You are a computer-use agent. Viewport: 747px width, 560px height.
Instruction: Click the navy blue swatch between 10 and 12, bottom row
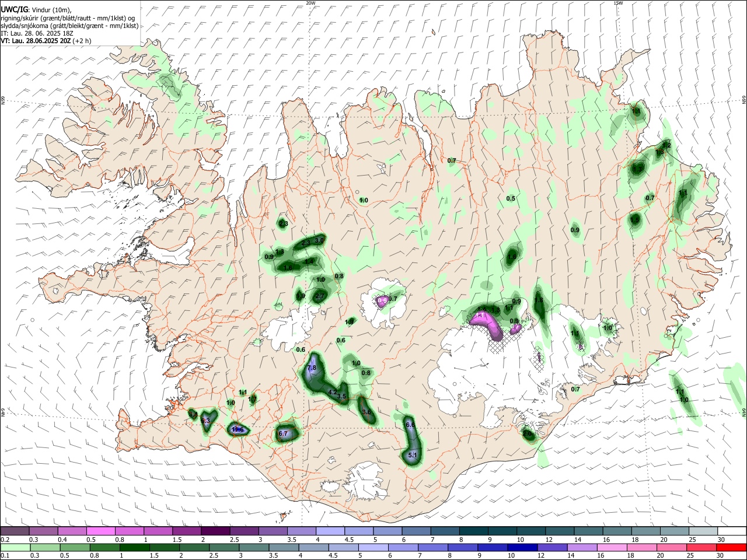[x=522, y=547]
